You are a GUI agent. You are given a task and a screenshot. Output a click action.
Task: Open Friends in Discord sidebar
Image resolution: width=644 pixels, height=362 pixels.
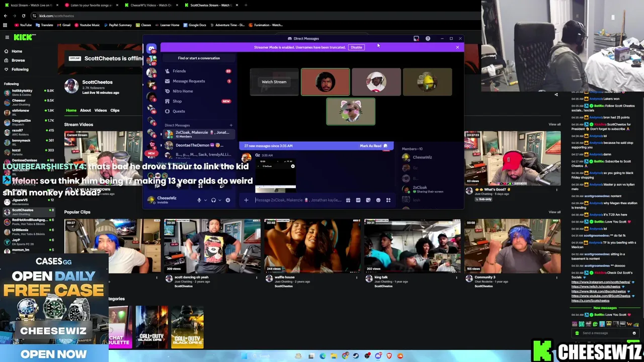[x=198, y=71]
